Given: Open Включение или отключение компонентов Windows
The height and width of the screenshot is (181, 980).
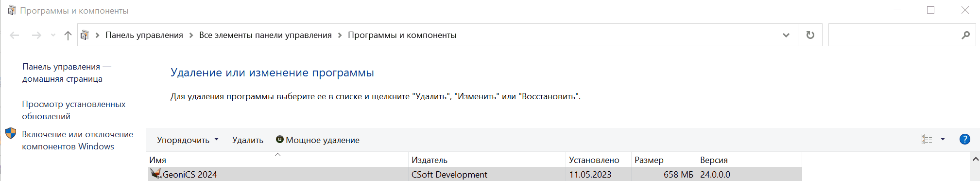Looking at the screenshot, I should point(77,140).
